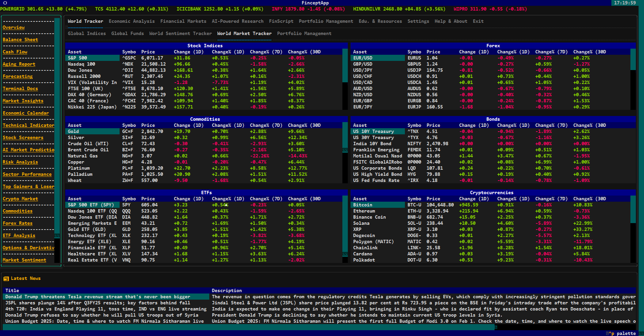Click Commodities Symbo column header

129,125
